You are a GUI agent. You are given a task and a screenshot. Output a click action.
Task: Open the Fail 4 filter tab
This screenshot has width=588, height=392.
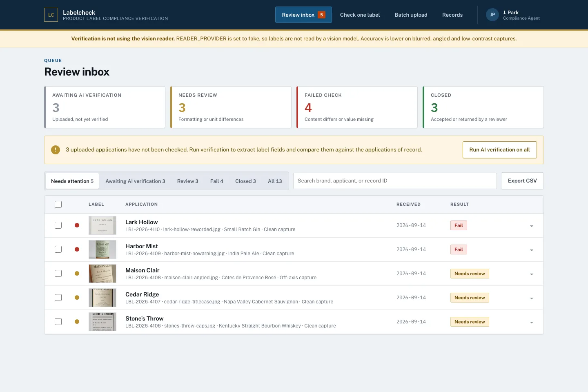tap(217, 181)
